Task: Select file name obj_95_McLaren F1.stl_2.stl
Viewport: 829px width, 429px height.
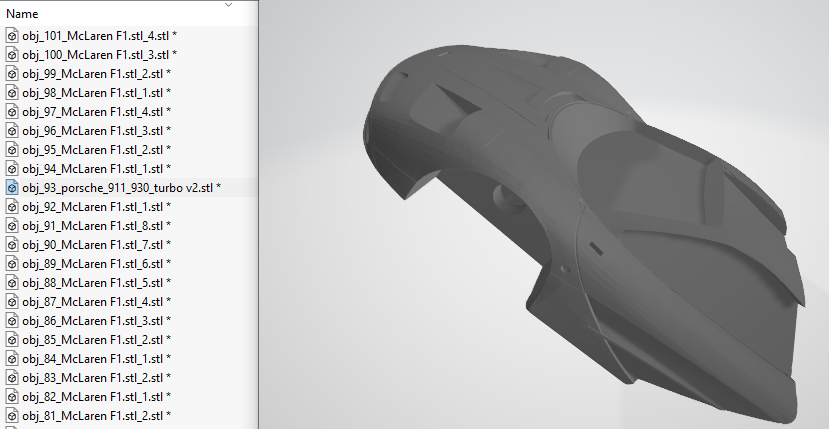Action: click(x=97, y=150)
